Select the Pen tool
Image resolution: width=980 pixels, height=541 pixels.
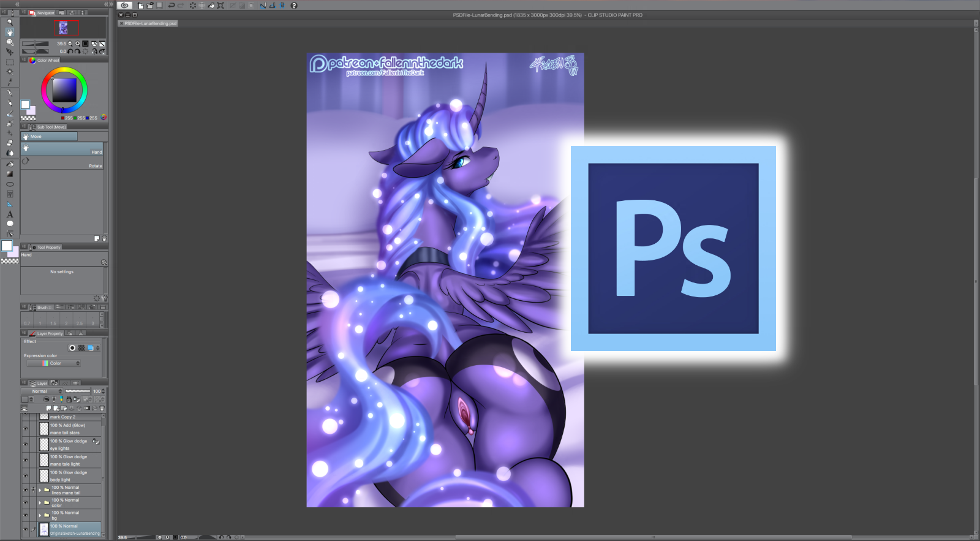tap(10, 93)
